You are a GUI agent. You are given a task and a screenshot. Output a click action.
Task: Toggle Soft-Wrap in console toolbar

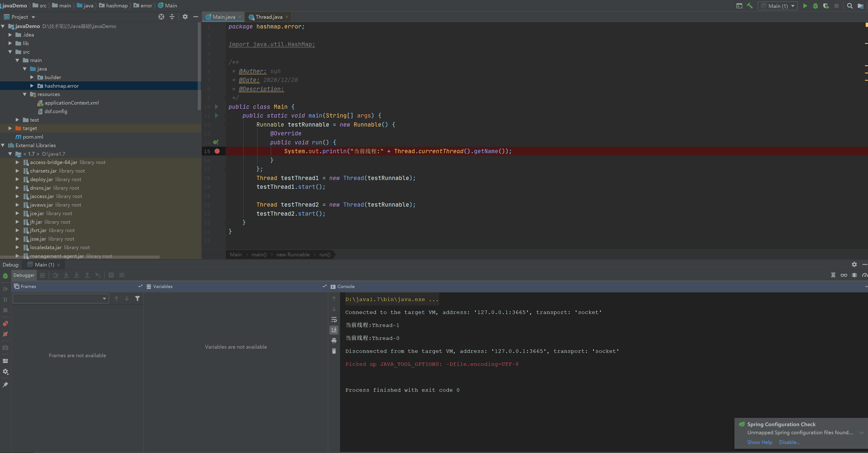click(334, 320)
